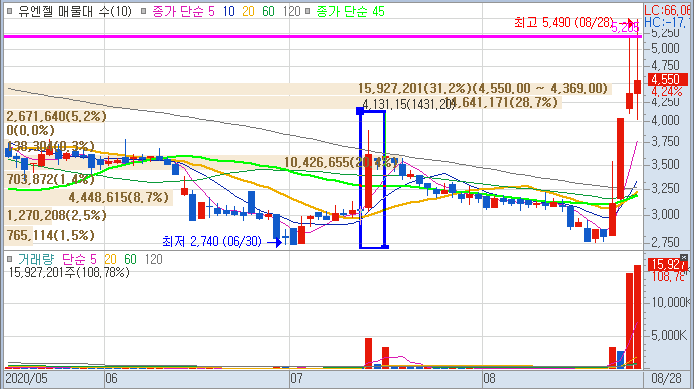The image size is (694, 389).
Task: Click the square marker before 종가 단순 45
Action: tap(308, 12)
